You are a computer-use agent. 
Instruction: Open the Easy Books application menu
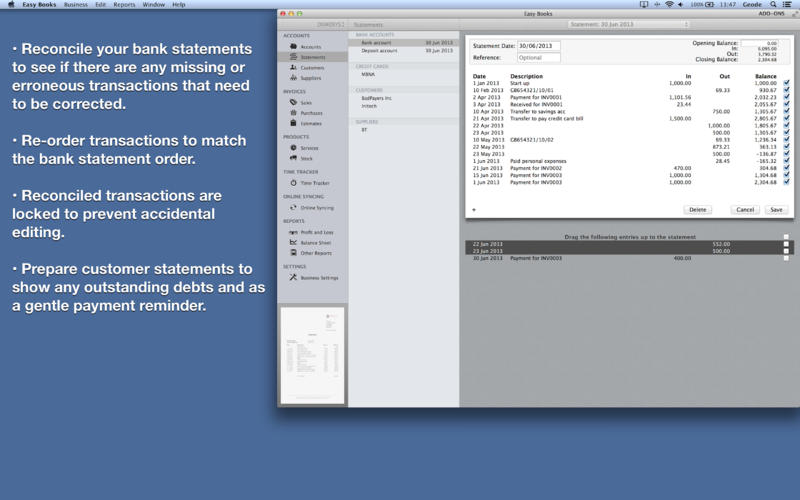[39, 4]
